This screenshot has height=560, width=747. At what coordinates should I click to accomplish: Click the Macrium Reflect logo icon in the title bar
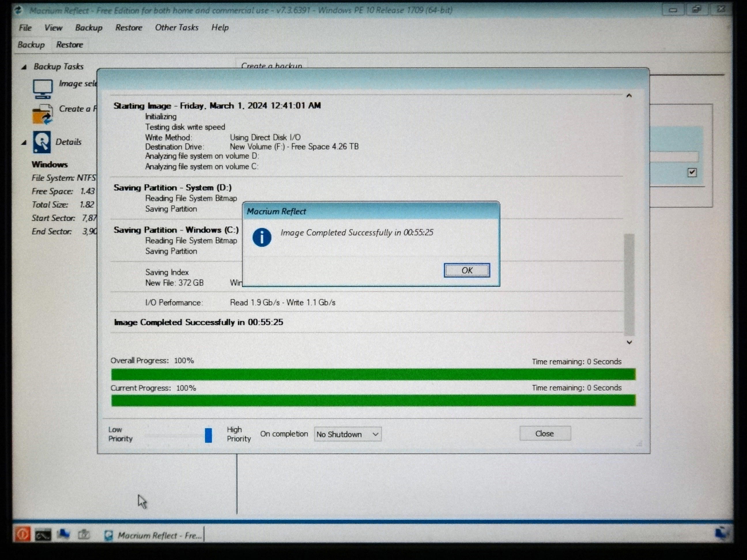pos(18,10)
